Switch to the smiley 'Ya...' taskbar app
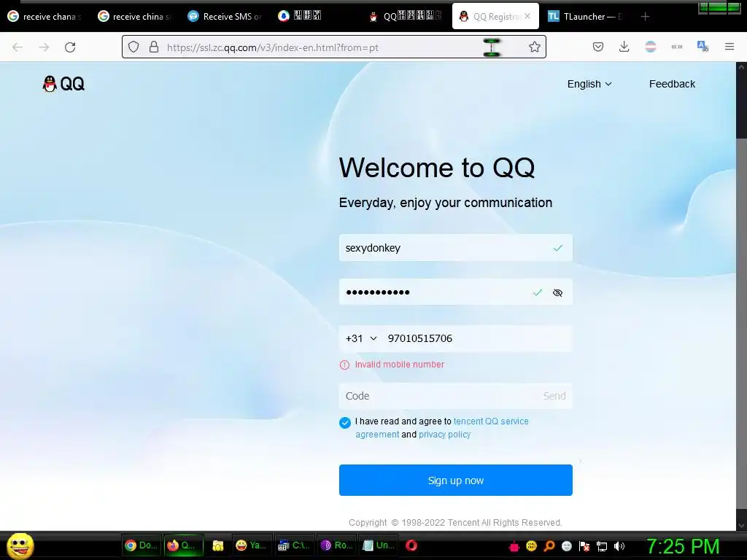 pos(251,545)
